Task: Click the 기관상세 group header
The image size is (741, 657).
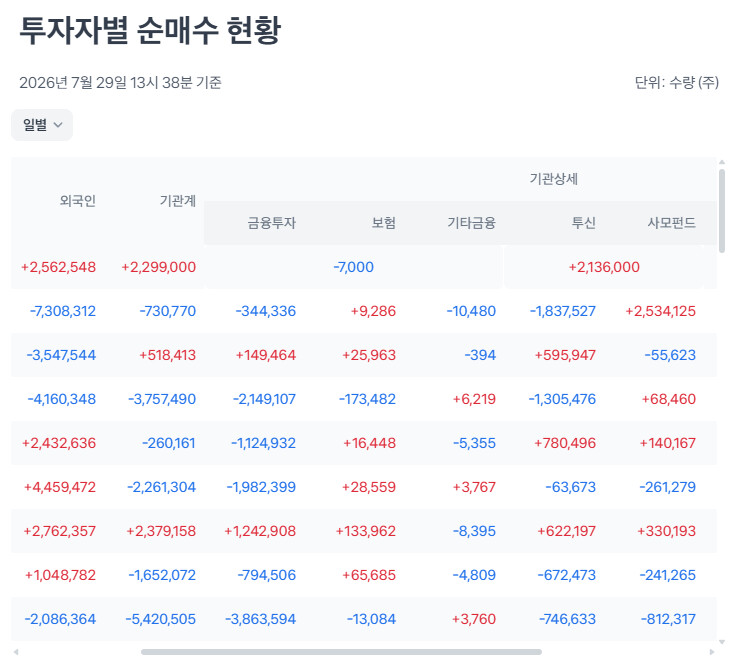Action: [x=553, y=179]
